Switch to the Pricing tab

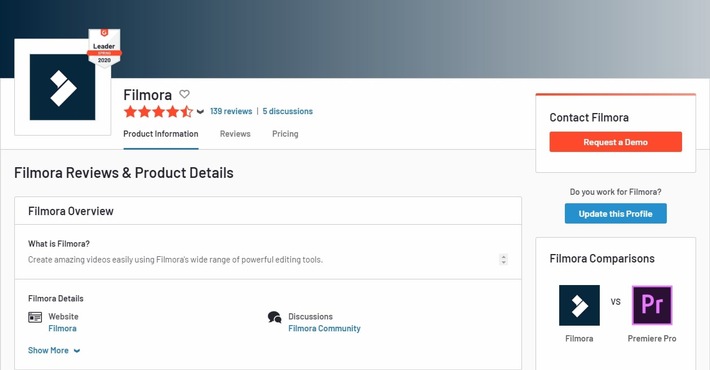point(285,134)
